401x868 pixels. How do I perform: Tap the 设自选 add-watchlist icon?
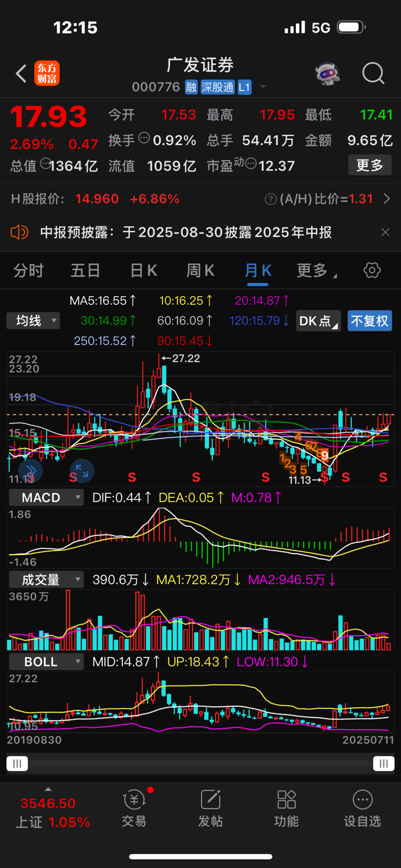[x=362, y=808]
